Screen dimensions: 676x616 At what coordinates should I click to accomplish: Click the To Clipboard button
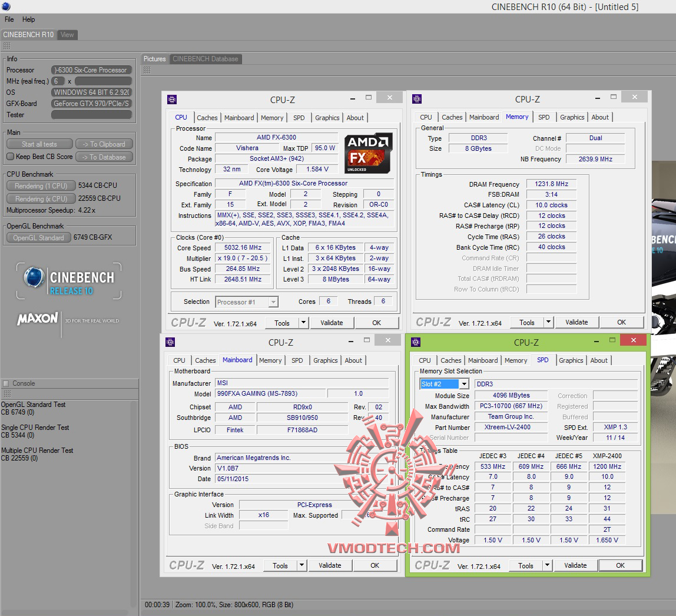pos(104,144)
